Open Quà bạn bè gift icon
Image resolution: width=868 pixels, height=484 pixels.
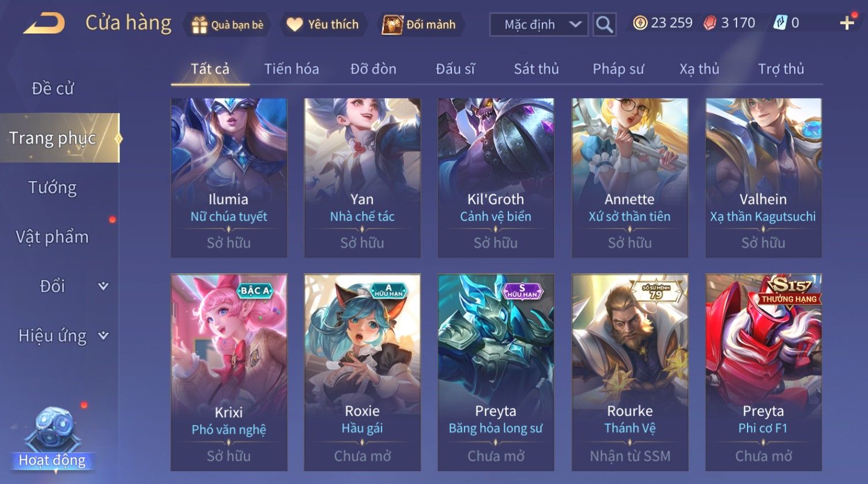199,25
